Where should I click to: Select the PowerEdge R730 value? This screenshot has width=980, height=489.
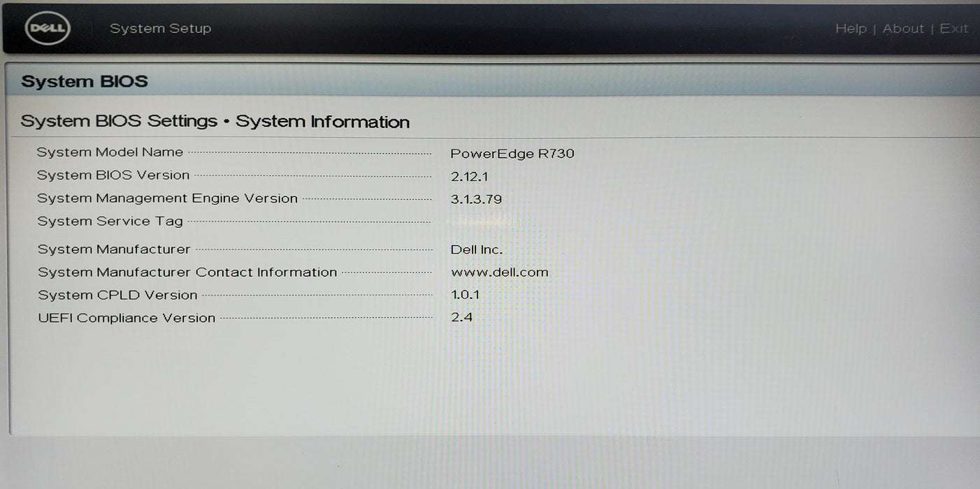(x=512, y=154)
